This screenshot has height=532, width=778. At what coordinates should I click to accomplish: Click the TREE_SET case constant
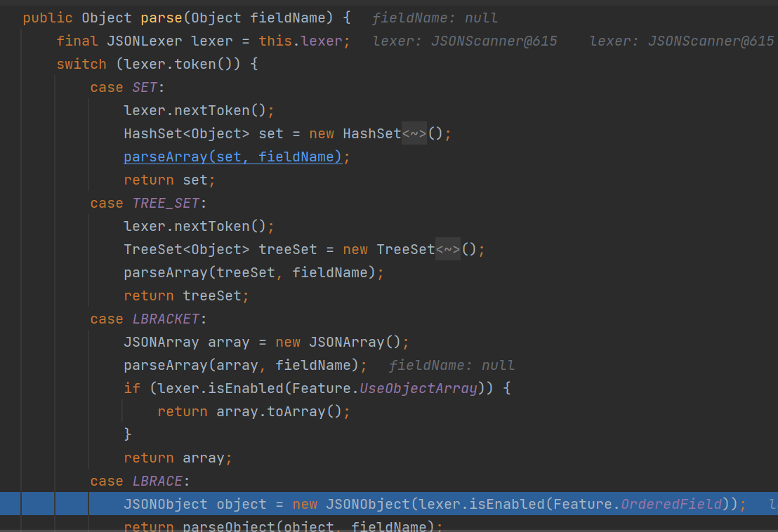point(164,203)
